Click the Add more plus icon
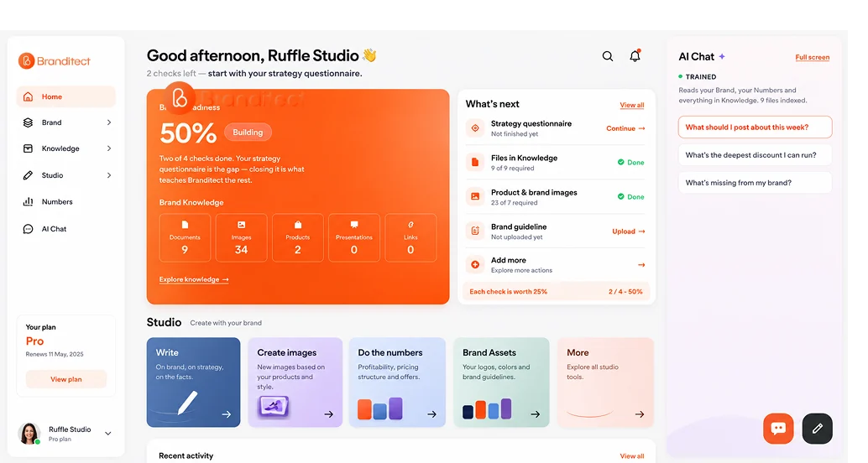 (x=475, y=265)
